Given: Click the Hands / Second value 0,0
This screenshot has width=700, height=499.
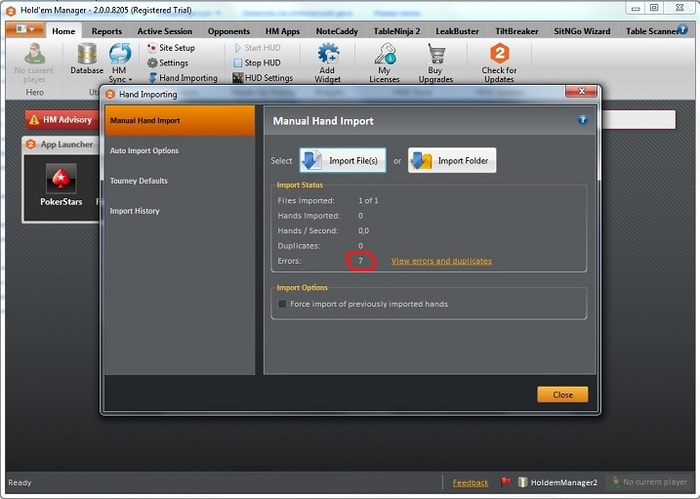Looking at the screenshot, I should point(363,231).
